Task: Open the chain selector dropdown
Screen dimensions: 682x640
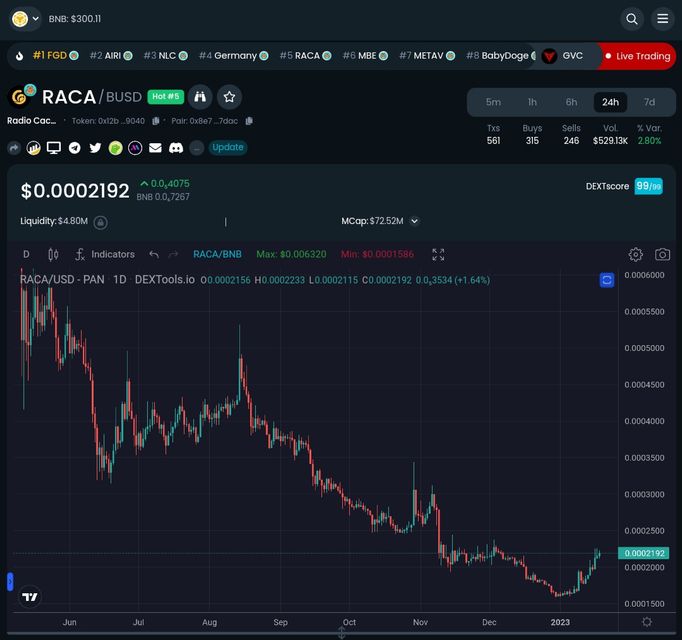Action: click(x=25, y=19)
